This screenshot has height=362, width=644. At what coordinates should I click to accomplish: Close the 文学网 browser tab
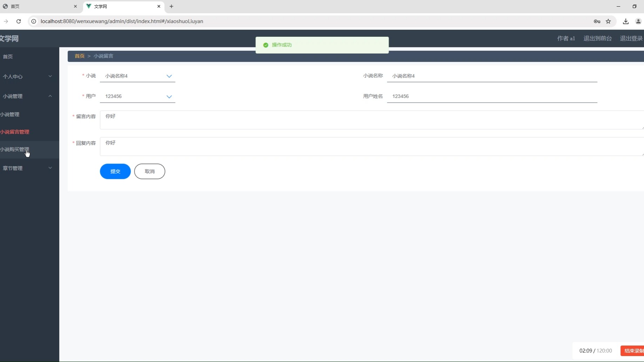[x=159, y=6]
